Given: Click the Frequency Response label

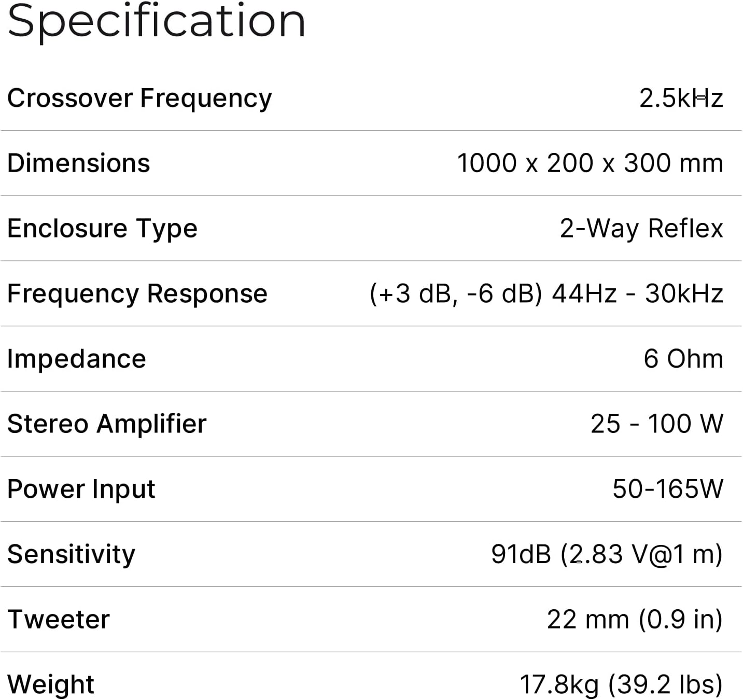Looking at the screenshot, I should point(137,294).
